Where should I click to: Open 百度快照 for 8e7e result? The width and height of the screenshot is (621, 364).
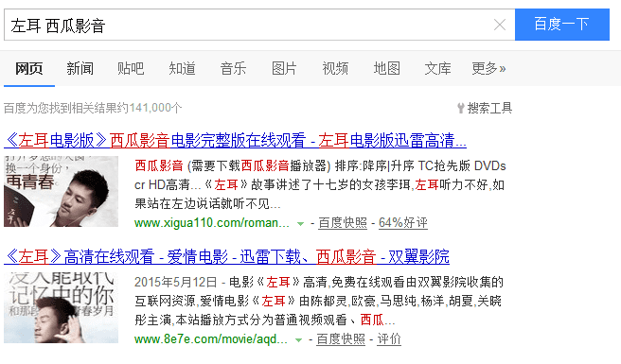pyautogui.click(x=341, y=339)
